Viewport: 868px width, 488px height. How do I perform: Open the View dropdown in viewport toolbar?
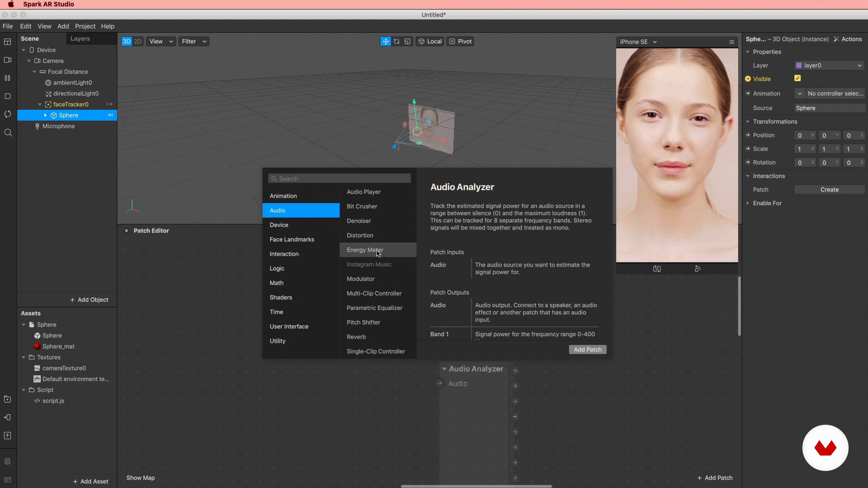[x=161, y=41]
